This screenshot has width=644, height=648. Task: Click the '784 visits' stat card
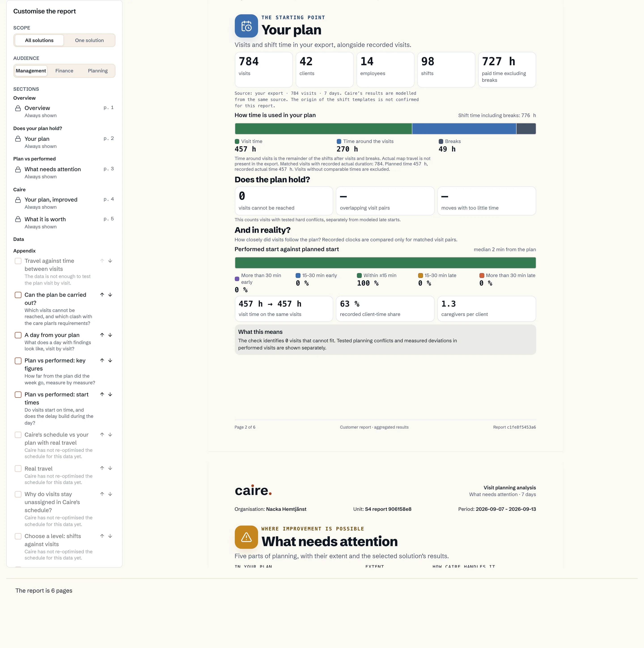pos(264,70)
